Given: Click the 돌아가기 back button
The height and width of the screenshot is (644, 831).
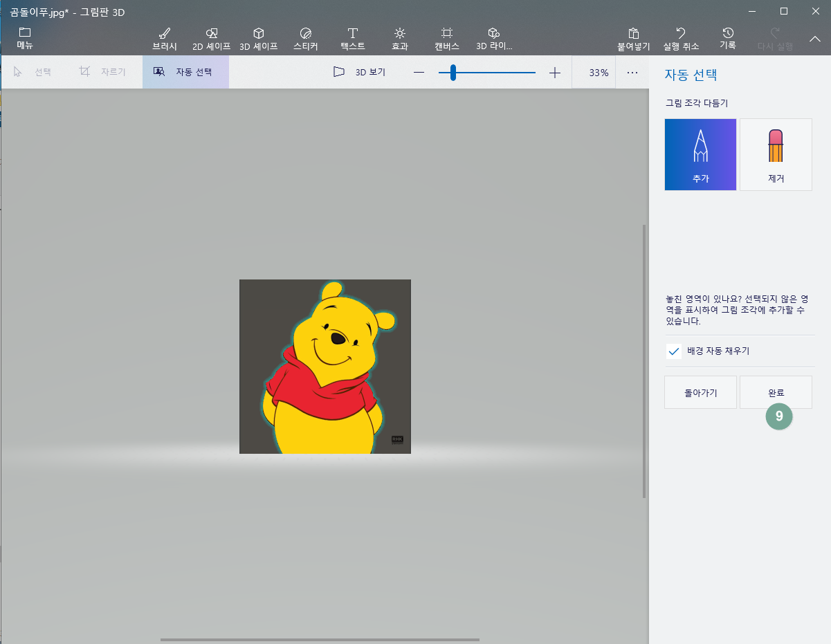Looking at the screenshot, I should pos(700,393).
